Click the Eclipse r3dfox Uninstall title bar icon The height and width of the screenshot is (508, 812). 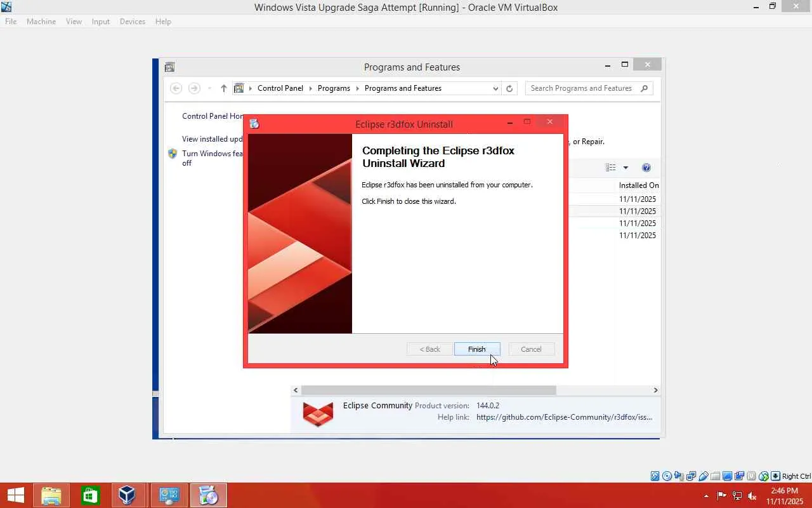coord(254,124)
